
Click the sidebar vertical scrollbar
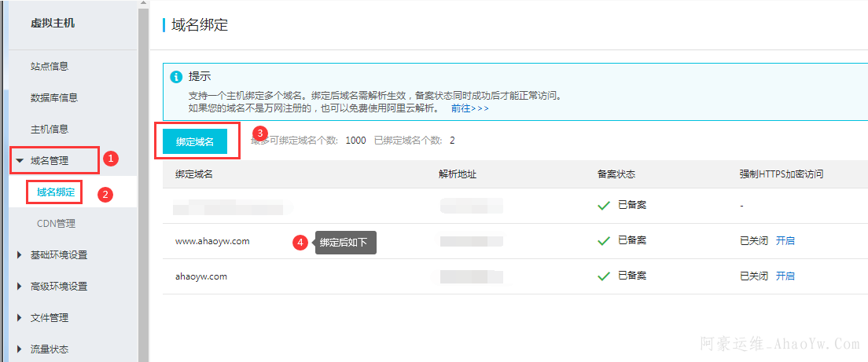(143, 181)
